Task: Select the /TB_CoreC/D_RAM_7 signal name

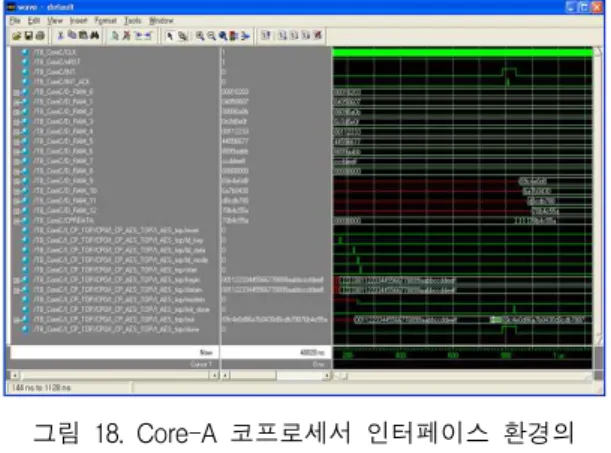Action: tap(64, 161)
